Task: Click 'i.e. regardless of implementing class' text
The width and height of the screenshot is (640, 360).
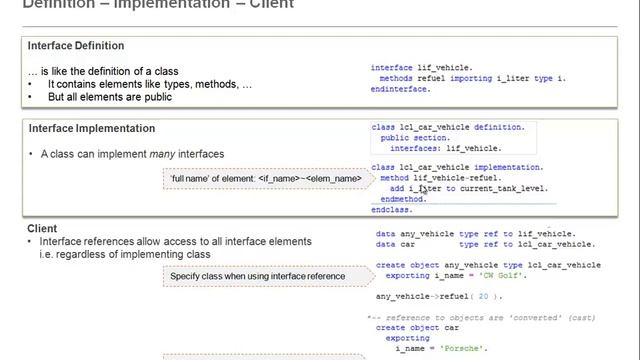Action: click(x=125, y=254)
